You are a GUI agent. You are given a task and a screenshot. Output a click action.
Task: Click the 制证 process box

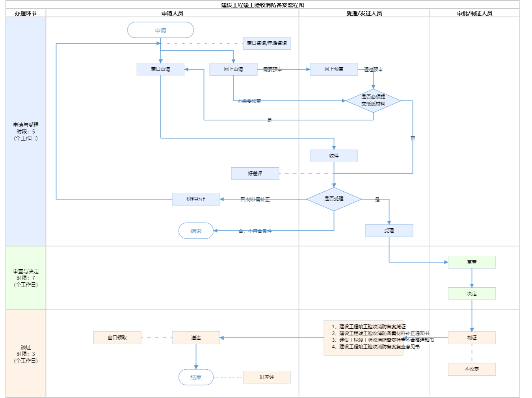pyautogui.click(x=472, y=338)
